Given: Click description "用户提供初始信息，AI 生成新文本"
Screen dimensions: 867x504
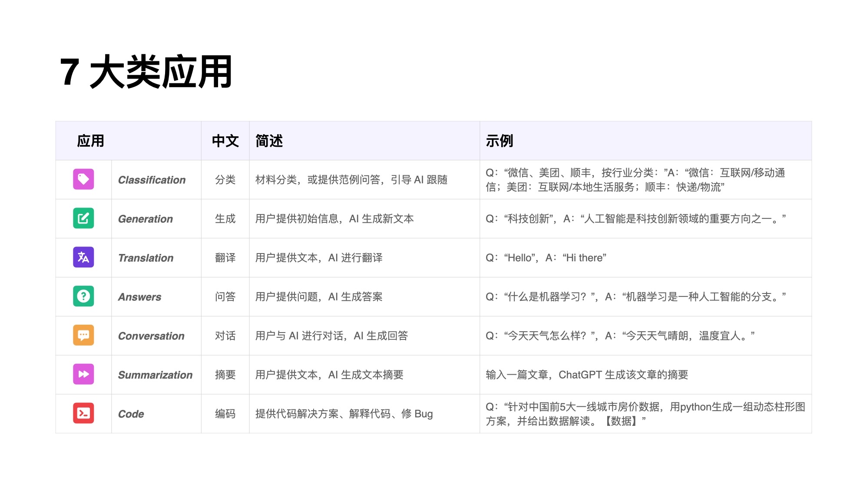Looking at the screenshot, I should 334,219.
